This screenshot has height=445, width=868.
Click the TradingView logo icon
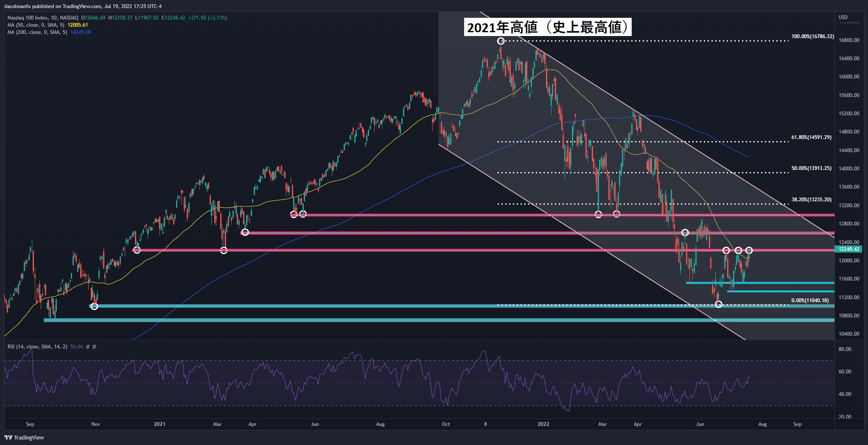point(8,437)
